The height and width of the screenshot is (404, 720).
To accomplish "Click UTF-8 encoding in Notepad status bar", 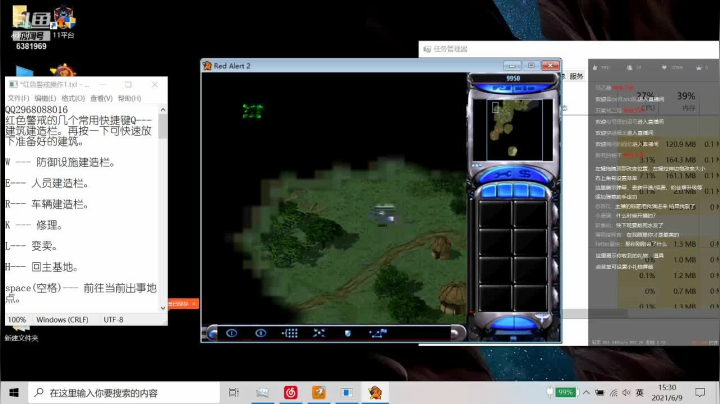I will (113, 320).
